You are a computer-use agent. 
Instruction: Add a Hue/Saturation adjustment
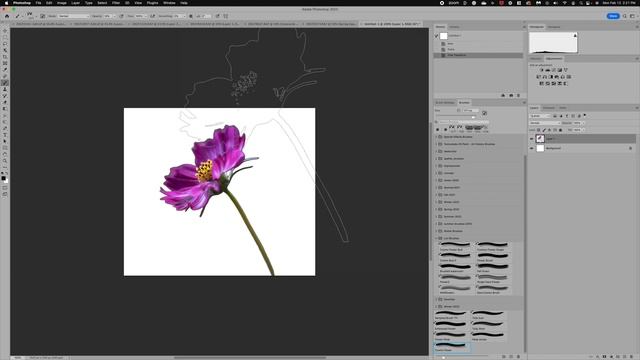pos(539,77)
